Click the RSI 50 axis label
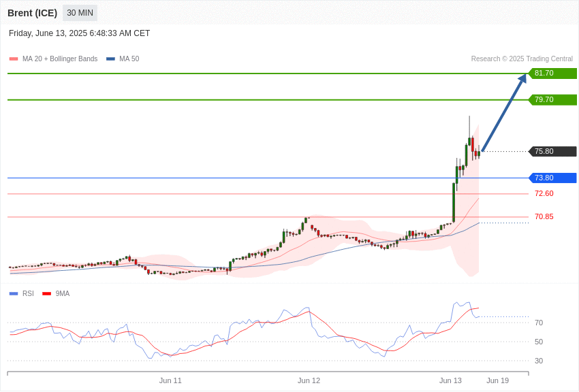The height and width of the screenshot is (392, 579). tap(539, 342)
